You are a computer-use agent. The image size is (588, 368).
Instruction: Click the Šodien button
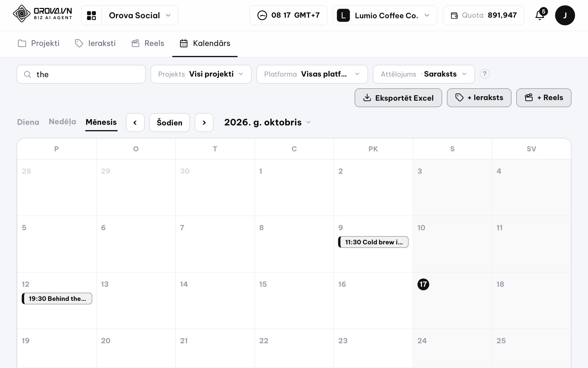pyautogui.click(x=170, y=122)
